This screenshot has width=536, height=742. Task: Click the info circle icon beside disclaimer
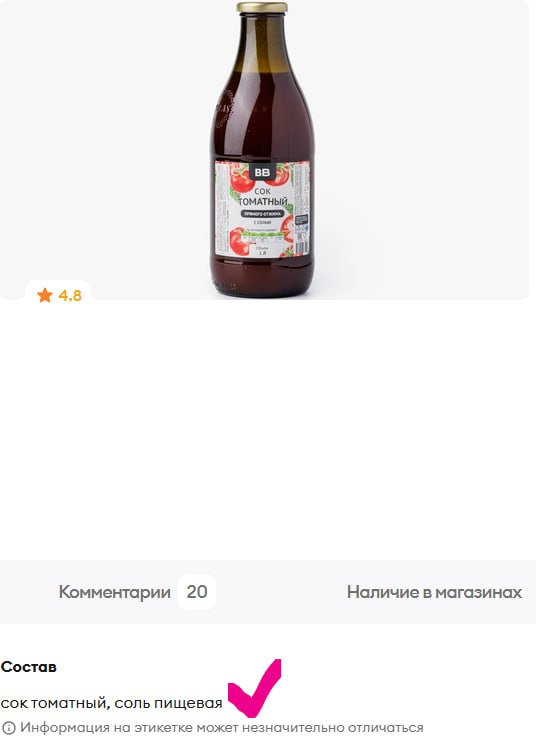coord(9,728)
